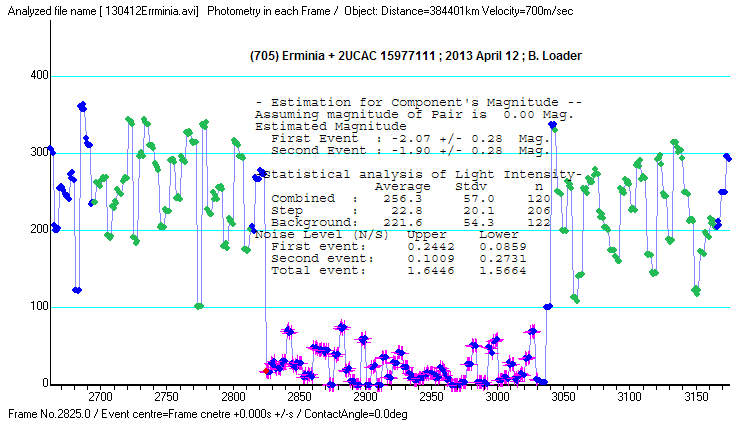Image resolution: width=740 pixels, height=425 pixels.
Task: Click the x-axis label 3100
Action: [630, 396]
